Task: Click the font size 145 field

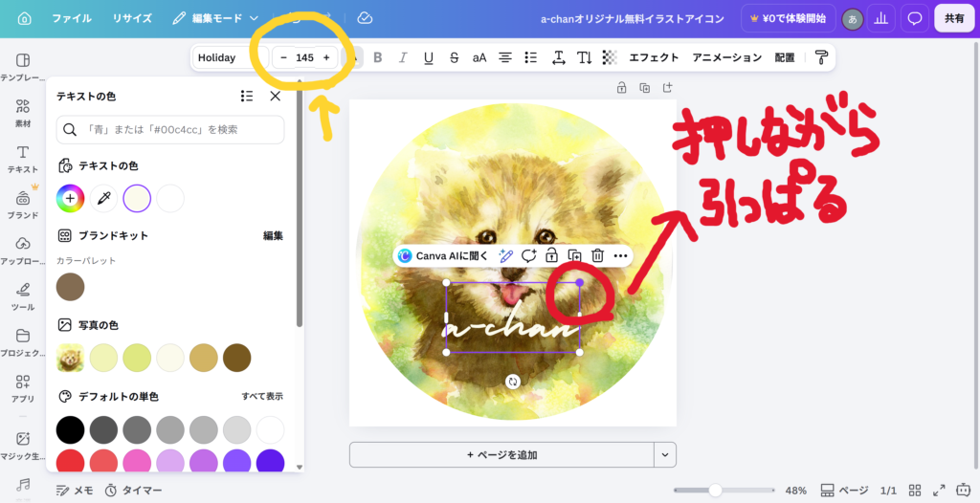Action: click(x=305, y=57)
